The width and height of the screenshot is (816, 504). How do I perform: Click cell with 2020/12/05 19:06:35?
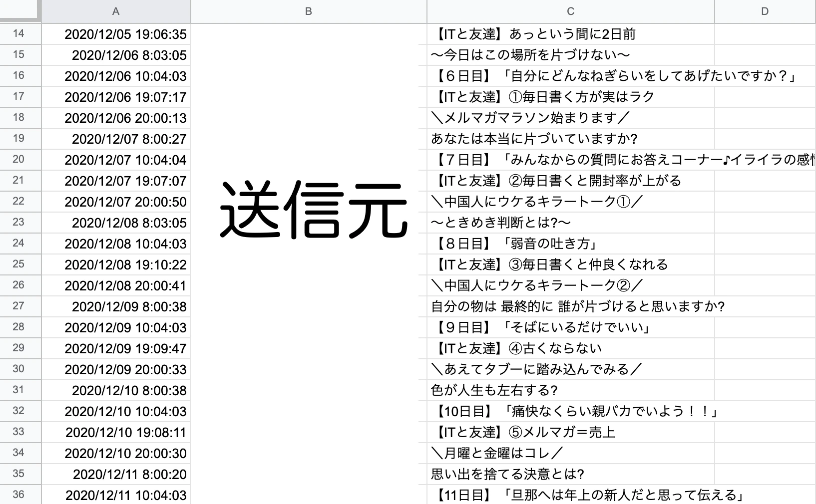tap(116, 34)
